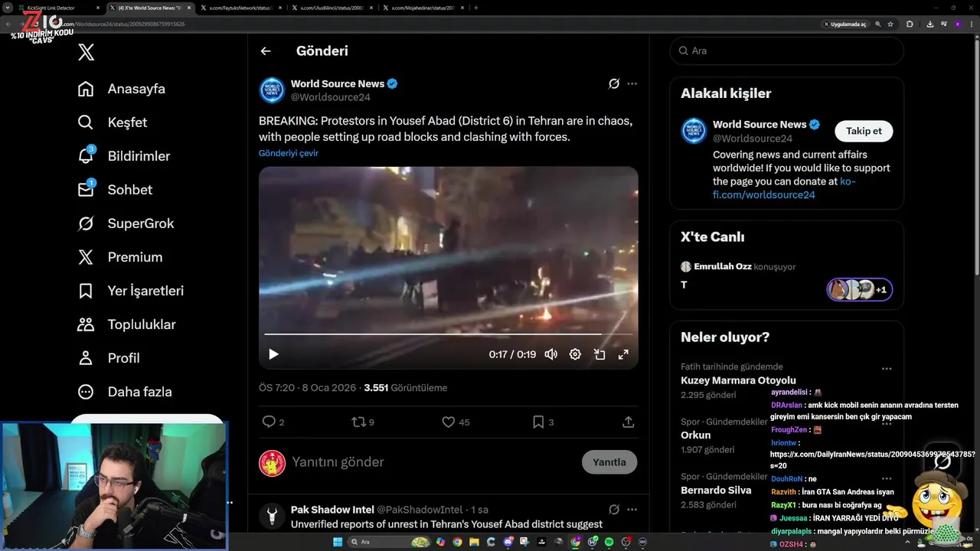Open the three-dot menu on Pak Shadow Intel reply

(632, 510)
